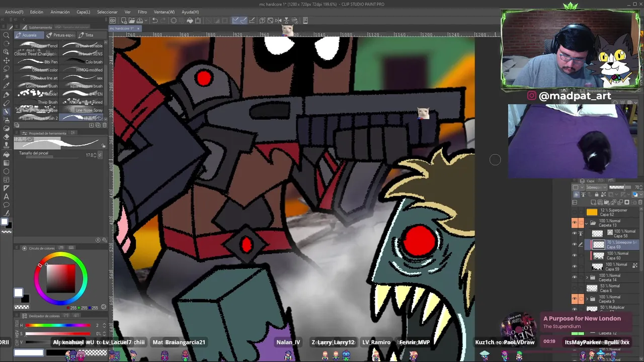Select the Eraser tool
Image resolution: width=644 pixels, height=362 pixels.
tap(7, 137)
